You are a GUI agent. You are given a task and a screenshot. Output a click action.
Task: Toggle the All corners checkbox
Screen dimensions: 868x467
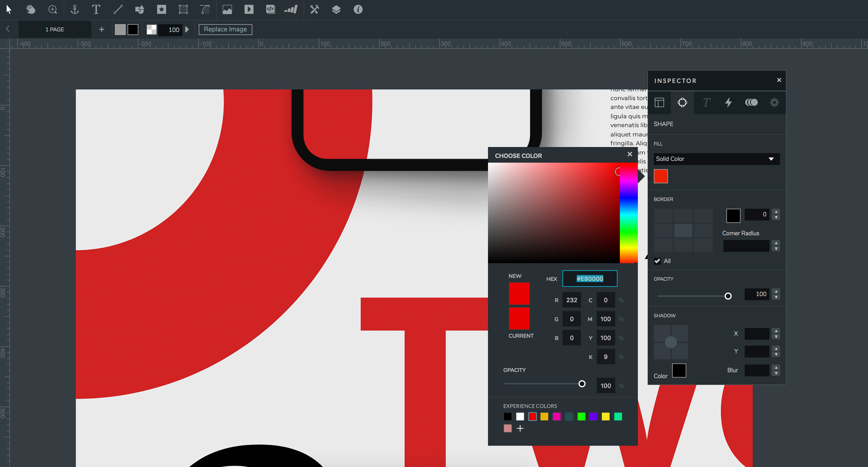tap(657, 261)
